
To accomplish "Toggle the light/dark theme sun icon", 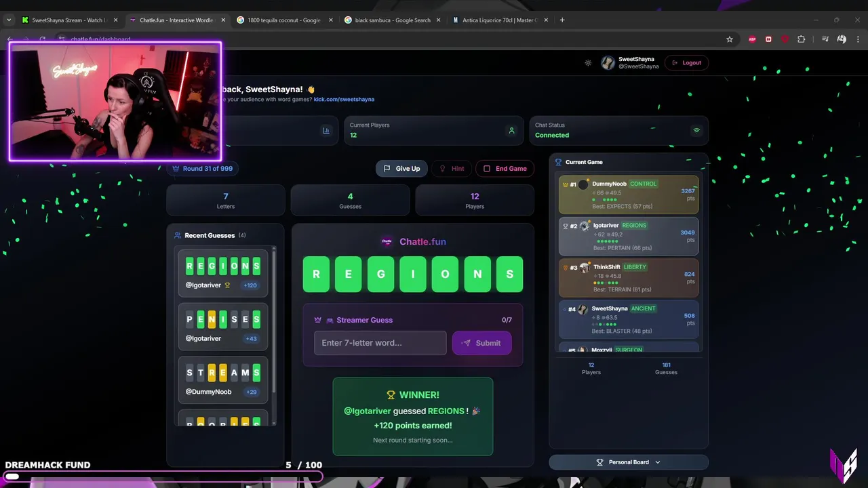I will (588, 63).
